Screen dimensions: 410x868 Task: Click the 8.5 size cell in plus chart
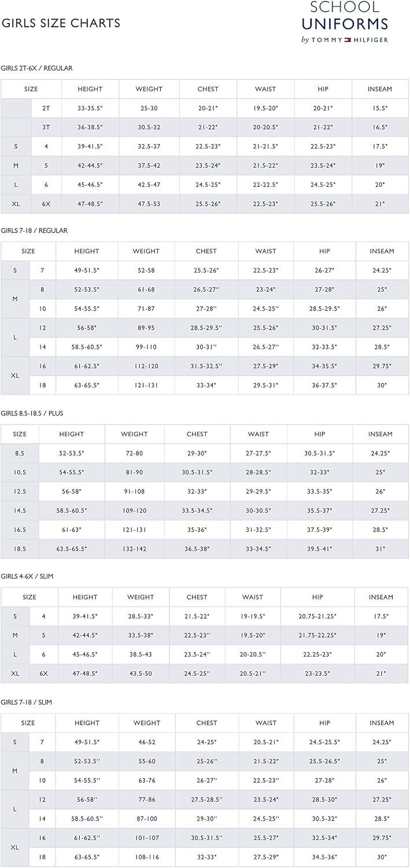pos(20,454)
